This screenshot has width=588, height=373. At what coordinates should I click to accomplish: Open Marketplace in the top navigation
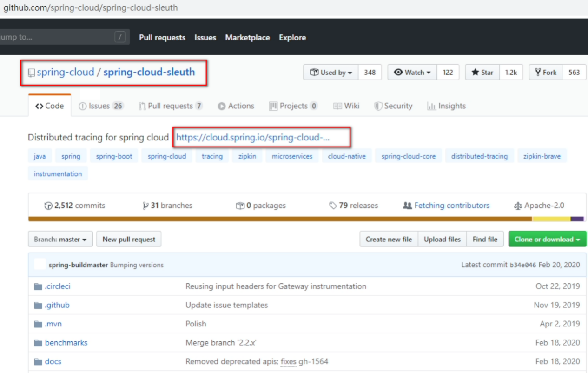click(247, 38)
